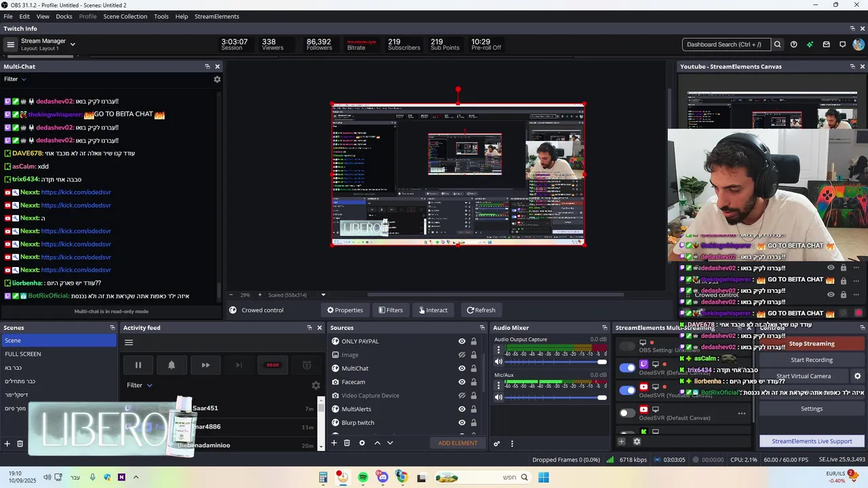Open Scene Collection menu
The image size is (868, 488).
(125, 16)
